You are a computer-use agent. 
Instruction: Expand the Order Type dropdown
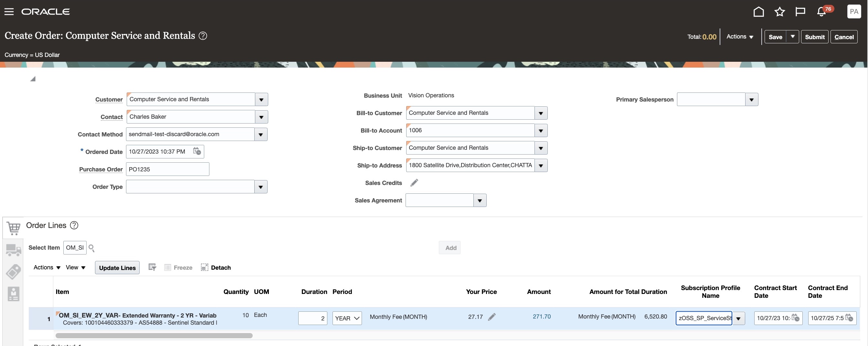pyautogui.click(x=261, y=187)
